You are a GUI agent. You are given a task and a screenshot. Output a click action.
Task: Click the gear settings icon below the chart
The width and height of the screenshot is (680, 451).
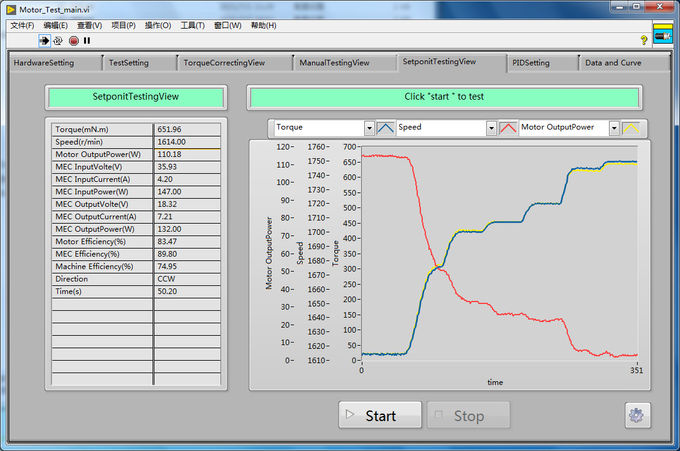(637, 415)
